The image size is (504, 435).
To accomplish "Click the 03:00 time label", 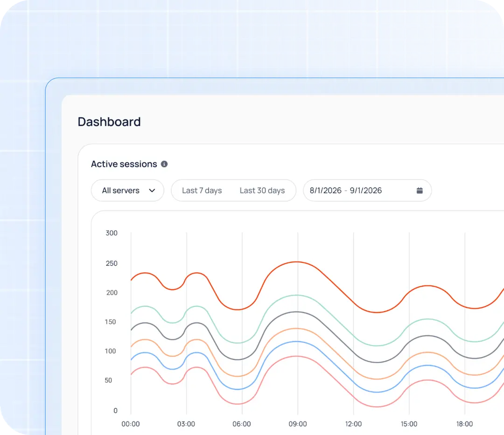I will coord(186,424).
